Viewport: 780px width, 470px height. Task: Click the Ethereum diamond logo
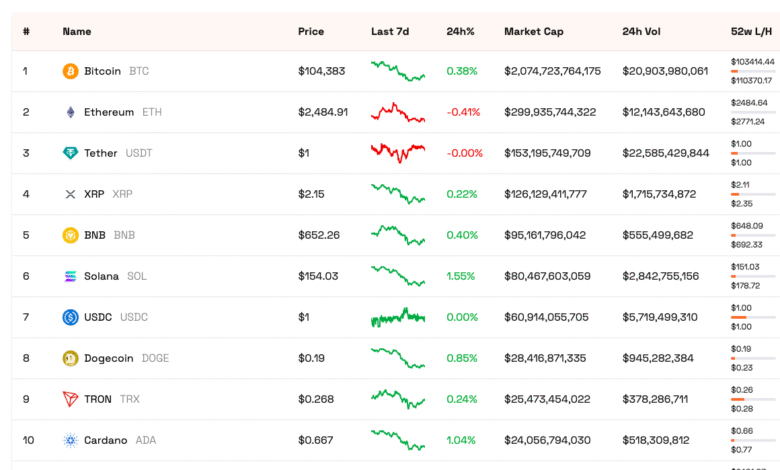coord(70,112)
